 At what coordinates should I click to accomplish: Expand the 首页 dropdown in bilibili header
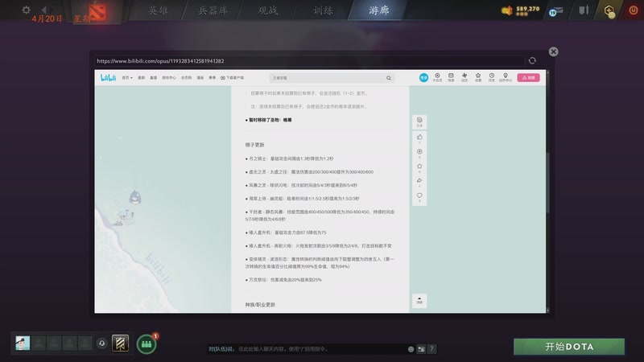tap(127, 77)
